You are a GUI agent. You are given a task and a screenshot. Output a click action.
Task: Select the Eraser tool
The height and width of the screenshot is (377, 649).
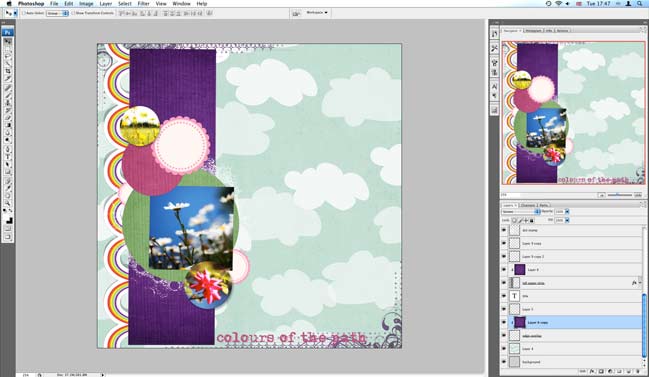point(8,118)
